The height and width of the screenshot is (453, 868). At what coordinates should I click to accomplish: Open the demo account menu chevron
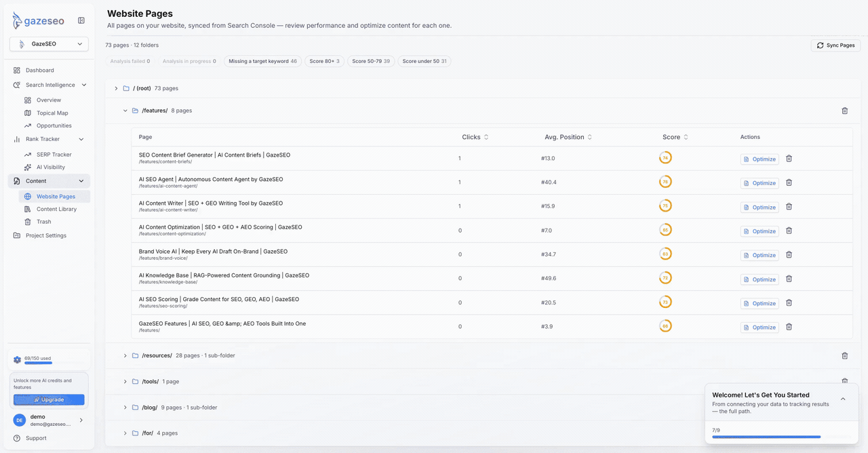[81, 420]
